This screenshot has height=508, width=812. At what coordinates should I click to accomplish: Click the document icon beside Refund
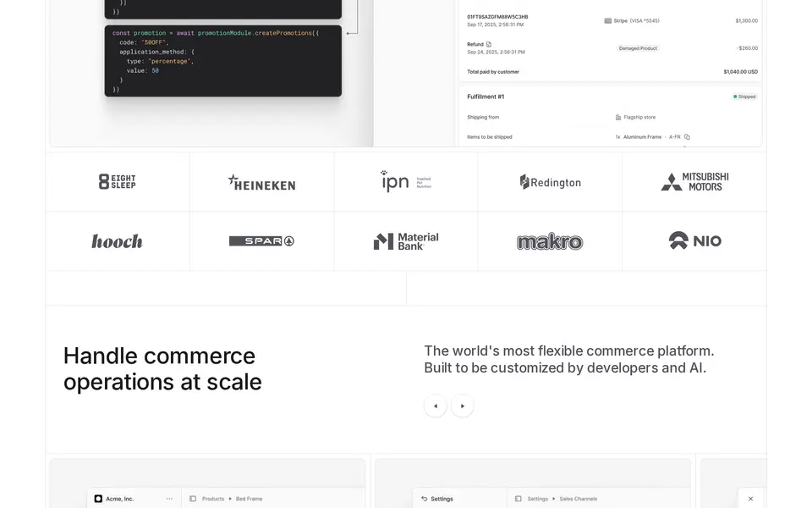click(x=488, y=45)
